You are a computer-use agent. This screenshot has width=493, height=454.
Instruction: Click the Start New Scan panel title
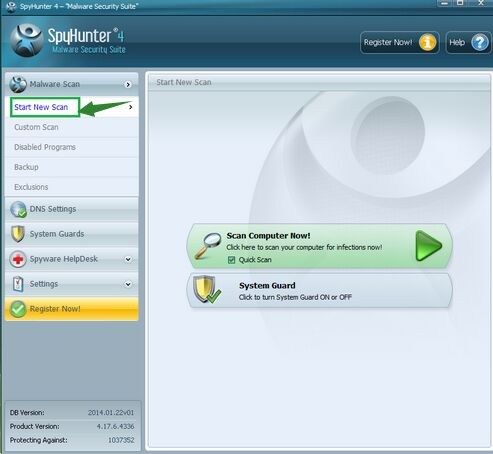[184, 82]
